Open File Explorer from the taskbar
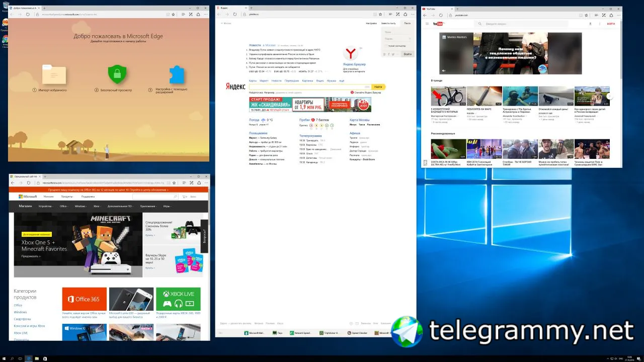The height and width of the screenshot is (362, 644). (37, 358)
